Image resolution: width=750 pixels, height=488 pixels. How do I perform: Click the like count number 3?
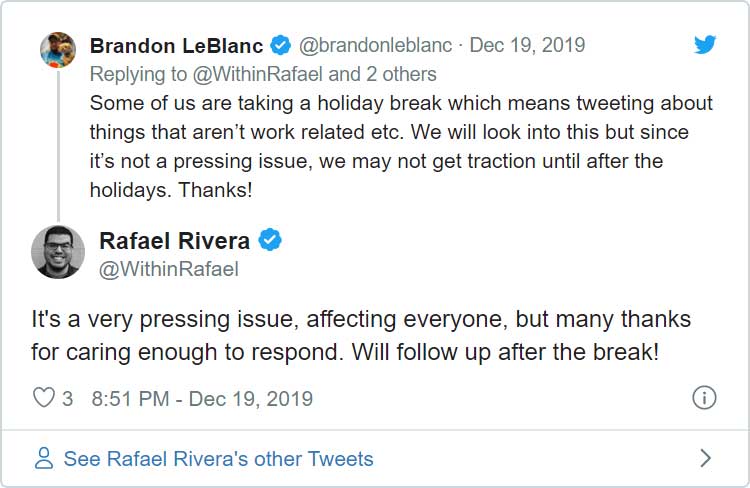[x=68, y=398]
